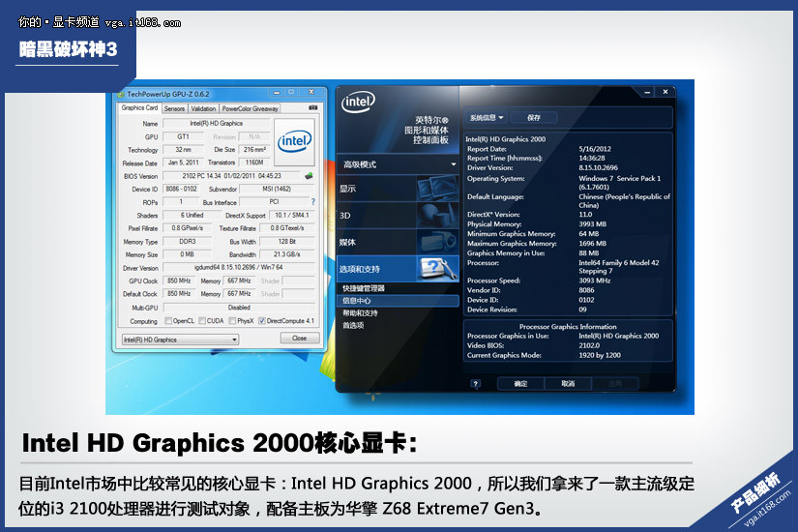The width and height of the screenshot is (798, 532).
Task: Click the 取消 button
Action: (x=568, y=384)
